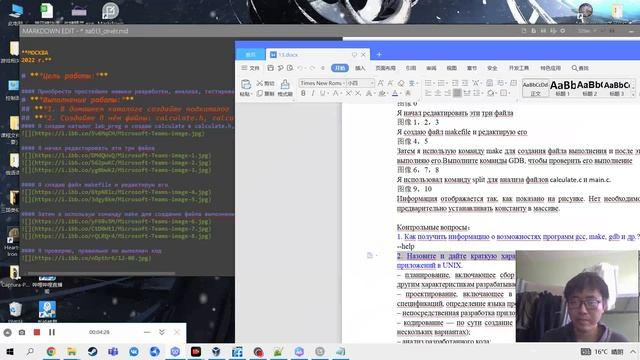Apply the 标题 3 heading style
640x360 pixels.
(x=617, y=88)
